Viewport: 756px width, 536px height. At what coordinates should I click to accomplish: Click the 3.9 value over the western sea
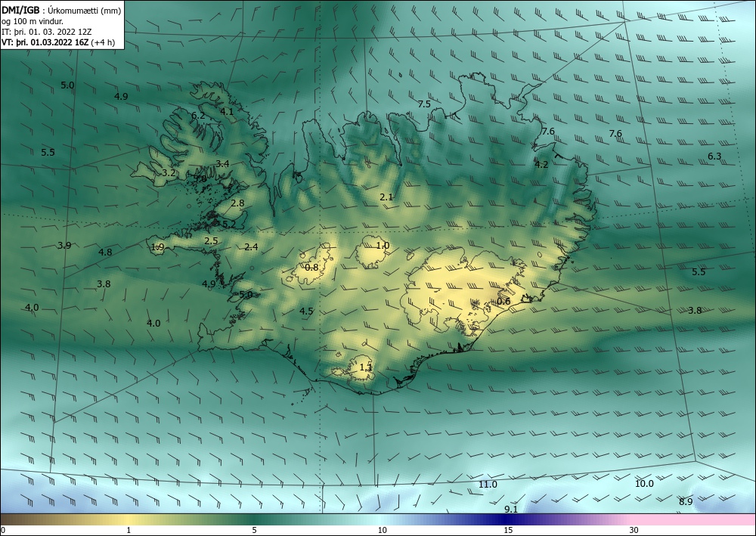[x=64, y=246]
